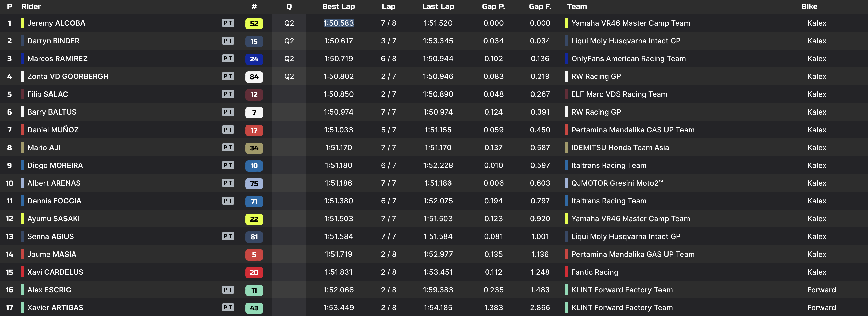Click the number 81 badge for Senna Agius
Viewport: 868px width, 316px height.
pos(254,237)
